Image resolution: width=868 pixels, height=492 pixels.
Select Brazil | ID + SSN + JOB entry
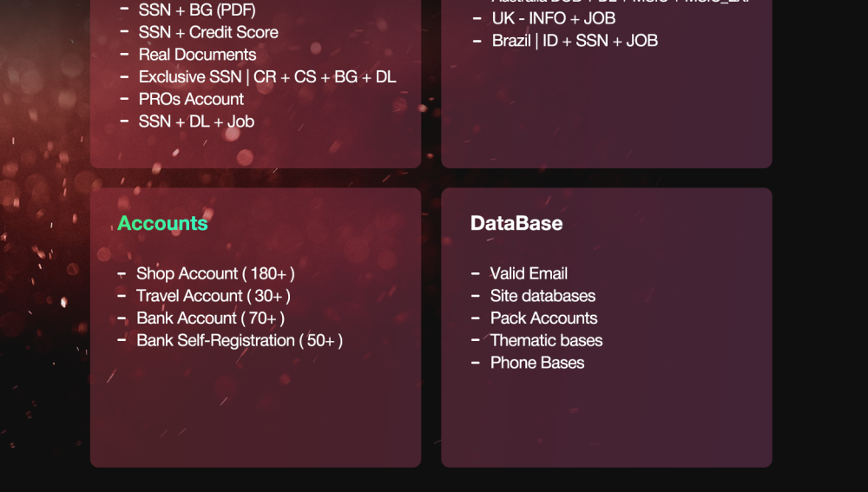tap(575, 41)
